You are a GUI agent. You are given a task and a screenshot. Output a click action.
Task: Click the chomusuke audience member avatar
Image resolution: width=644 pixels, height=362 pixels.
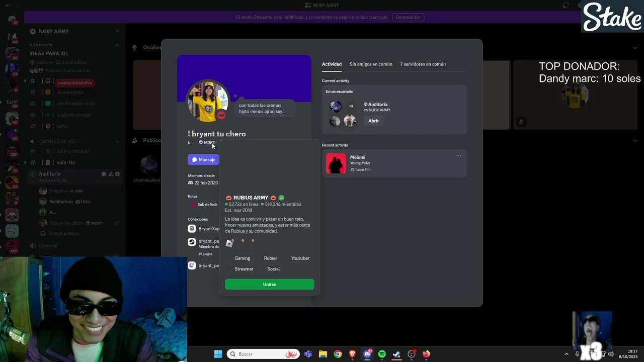[148, 165]
